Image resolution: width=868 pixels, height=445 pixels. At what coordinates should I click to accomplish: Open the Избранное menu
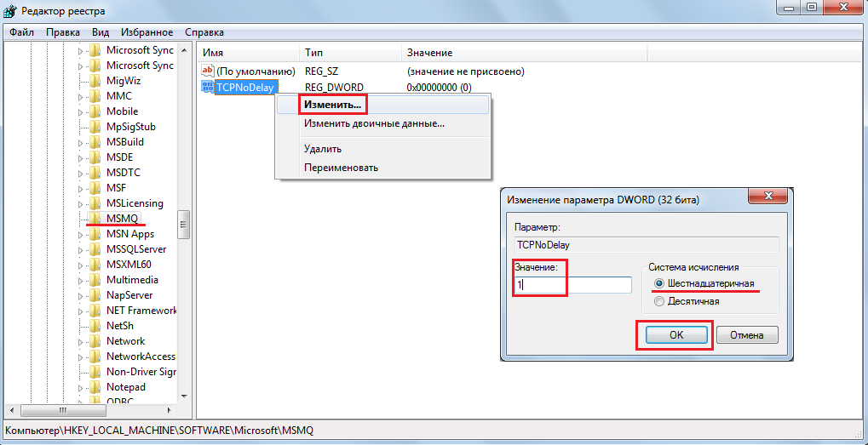coord(147,32)
